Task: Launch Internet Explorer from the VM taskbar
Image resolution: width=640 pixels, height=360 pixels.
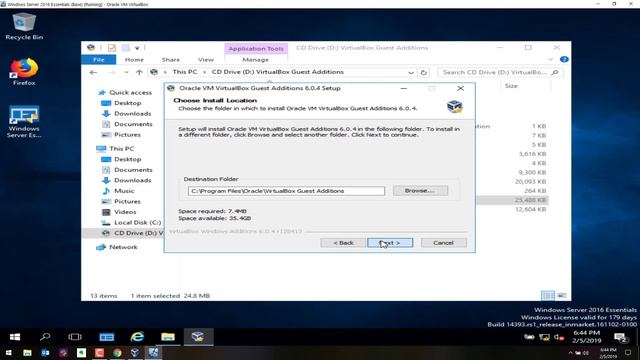Action: pos(137,337)
